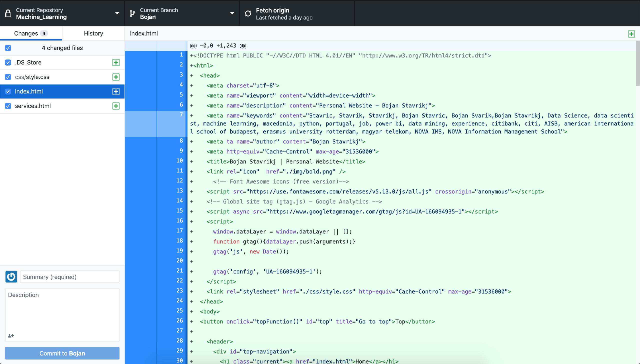The width and height of the screenshot is (640, 364).
Task: Click the added-file icon for services.html
Action: click(x=116, y=106)
